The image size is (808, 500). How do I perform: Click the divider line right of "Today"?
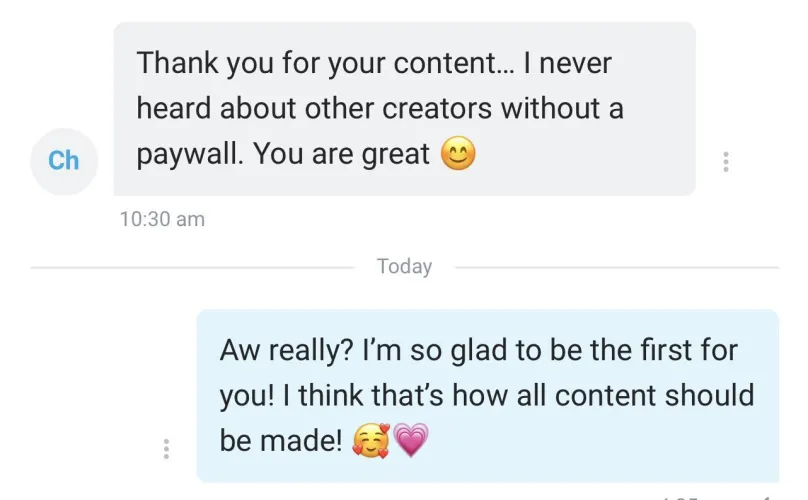pos(616,268)
